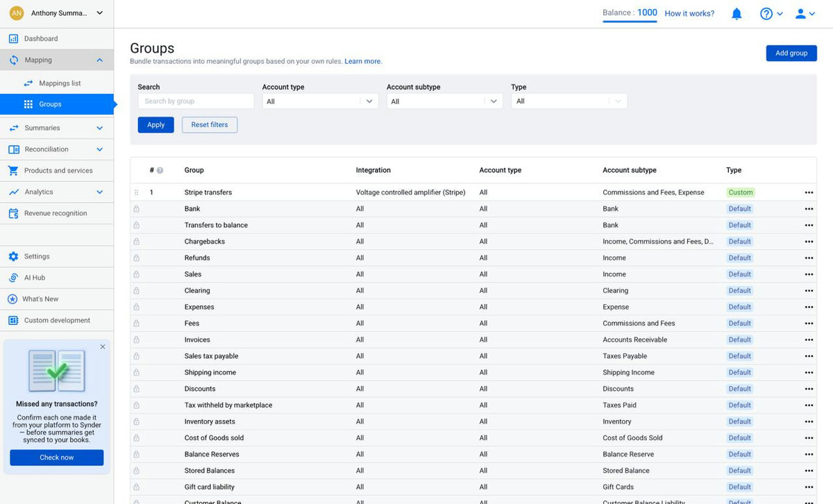This screenshot has height=504, width=833.
Task: Open the three-dot menu for Stripe transfers
Action: [809, 193]
